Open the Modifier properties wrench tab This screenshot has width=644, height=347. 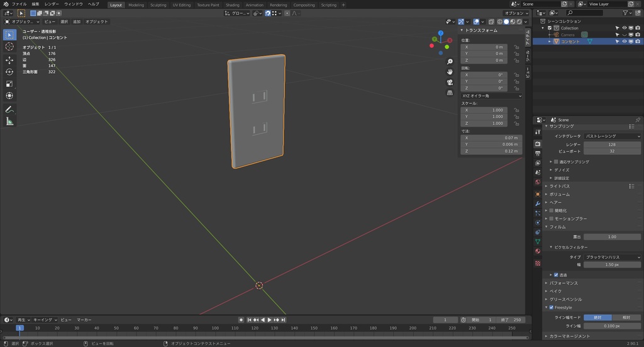(x=538, y=203)
